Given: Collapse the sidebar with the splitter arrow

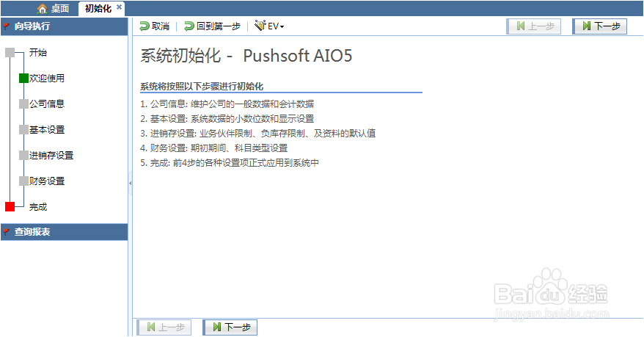Looking at the screenshot, I should (x=131, y=183).
